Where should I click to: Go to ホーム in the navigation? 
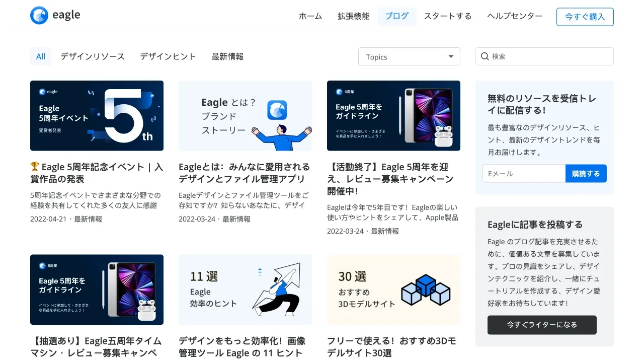point(310,16)
